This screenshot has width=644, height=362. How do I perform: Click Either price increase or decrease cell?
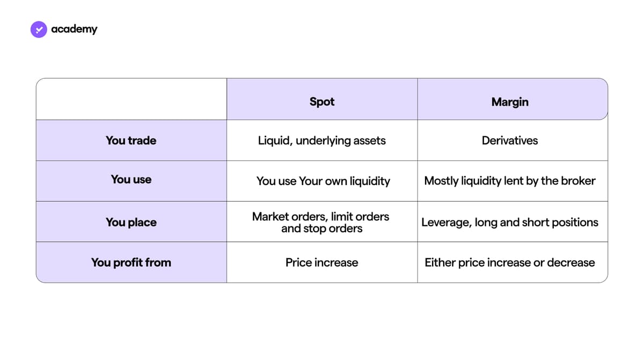[510, 262]
